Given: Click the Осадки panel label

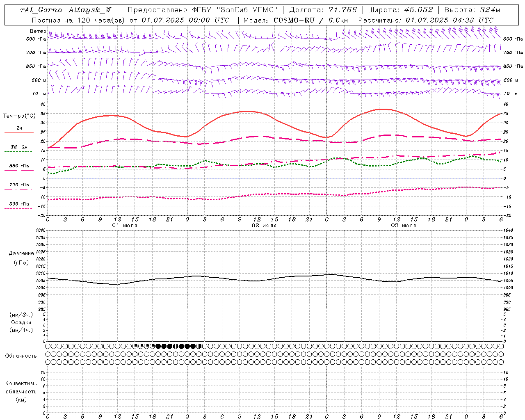Looking at the screenshot, I should [21, 322].
